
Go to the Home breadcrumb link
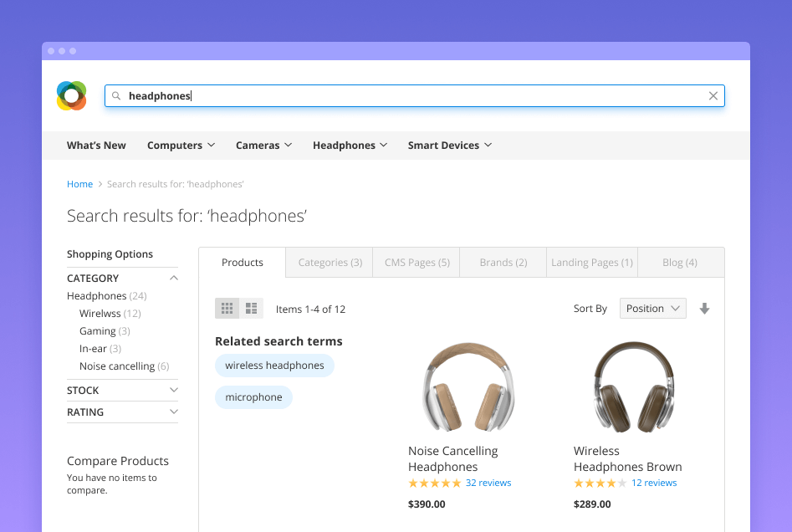click(79, 184)
